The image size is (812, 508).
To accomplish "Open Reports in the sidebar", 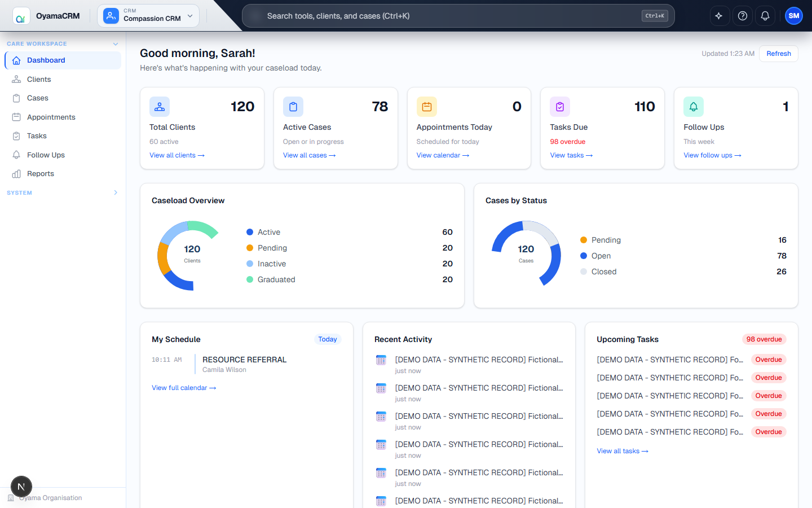I will tap(63, 174).
